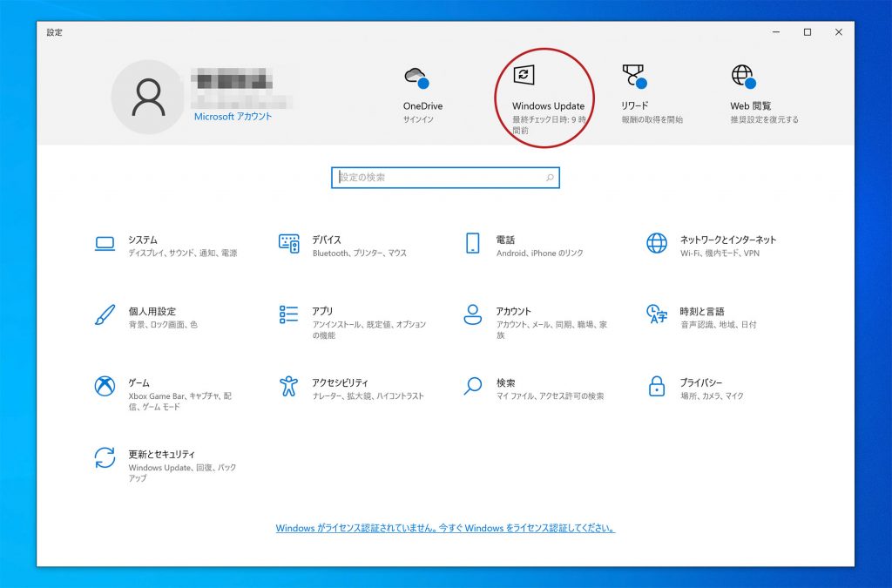
Task: Open the アプリ list icon
Action: tap(289, 314)
